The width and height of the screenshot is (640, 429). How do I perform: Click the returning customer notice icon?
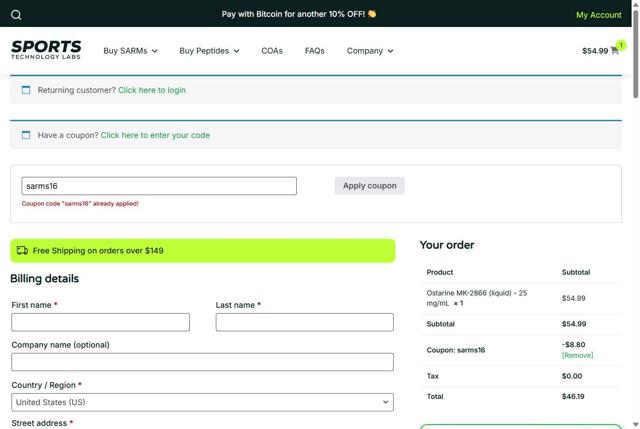point(26,90)
